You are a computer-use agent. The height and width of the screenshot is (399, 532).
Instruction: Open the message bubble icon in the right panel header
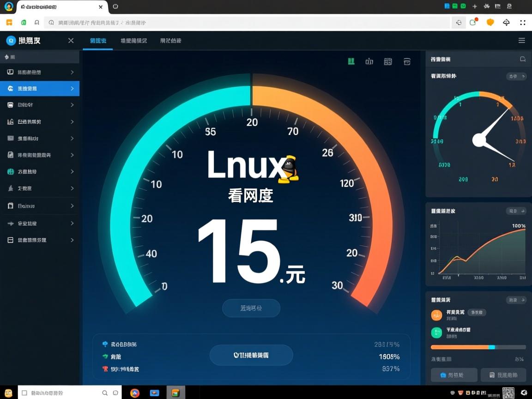click(x=522, y=59)
